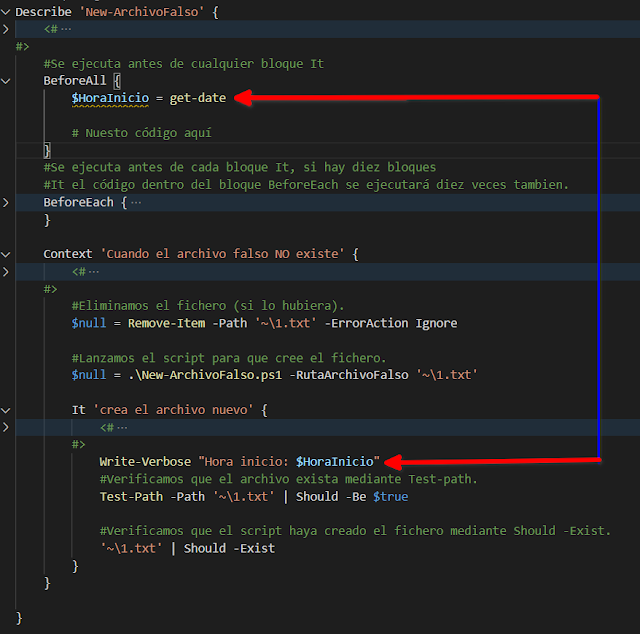Collapse the It 'crea el archivo nuevo' block

[6, 410]
